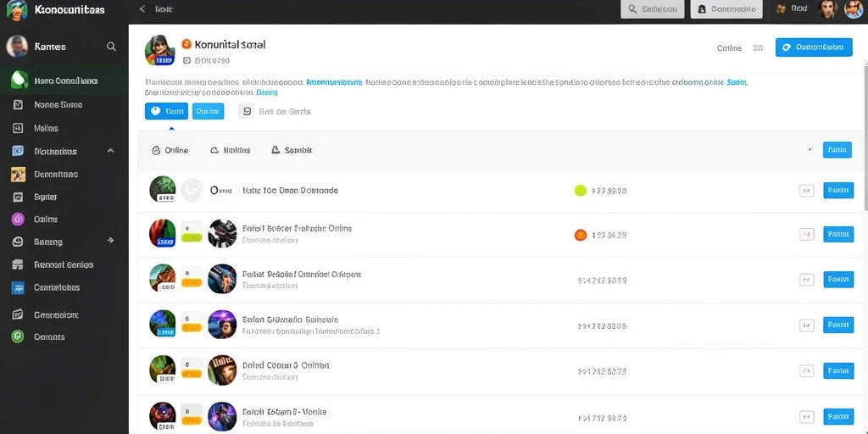Select the green highlighted 'Naro Conaliiaca' sidebar item
Screen dimensions: 868x434
(x=64, y=81)
